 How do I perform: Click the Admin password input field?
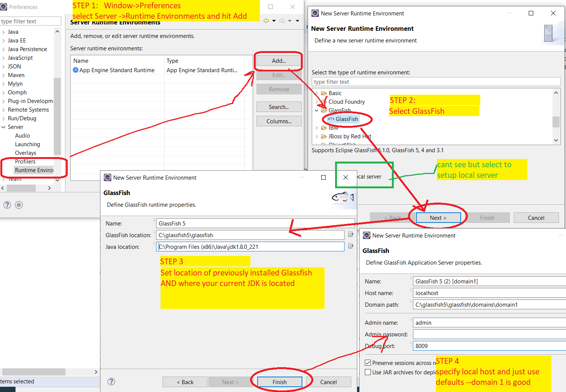(x=489, y=334)
